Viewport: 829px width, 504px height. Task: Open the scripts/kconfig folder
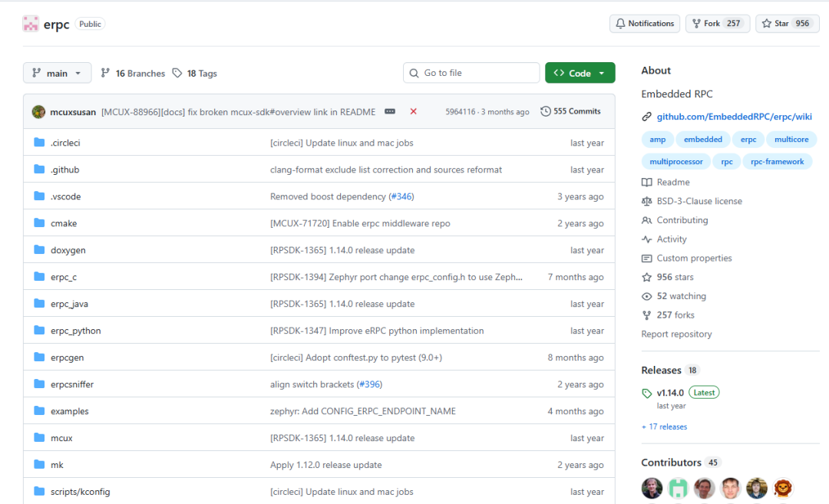81,492
